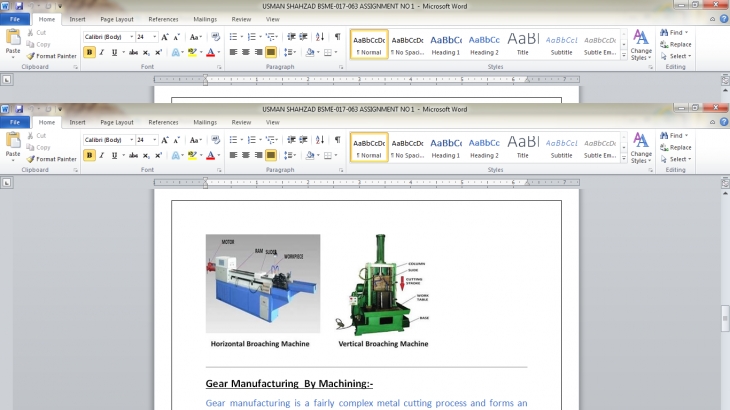This screenshot has height=410, width=730.
Task: Click Replace in front window Editing group
Action: [676, 147]
